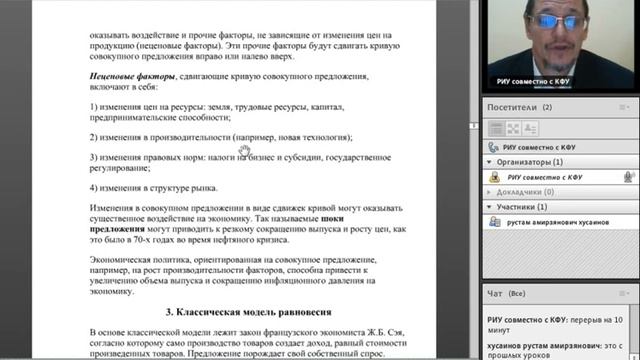The image size is (640, 360).
Task: Click list item '1) изменения цен на ресурсы'
Action: pos(217,112)
